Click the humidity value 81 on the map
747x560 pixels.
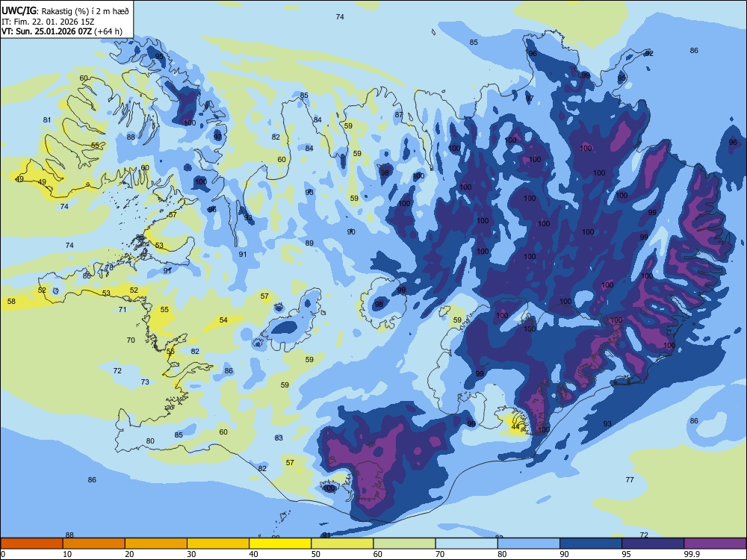[46, 120]
